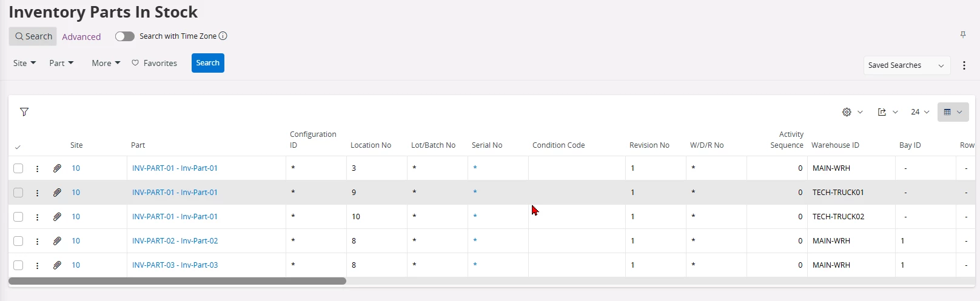Select the TECH-TRUCK01 warehouse cell

[851, 193]
